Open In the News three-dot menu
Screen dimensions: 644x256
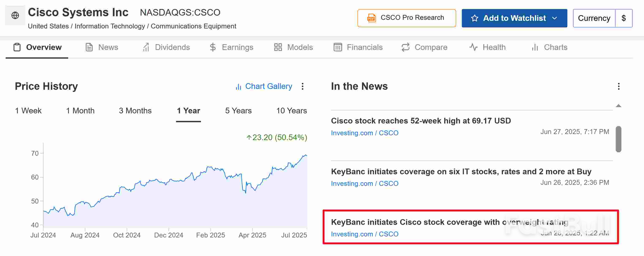click(618, 86)
